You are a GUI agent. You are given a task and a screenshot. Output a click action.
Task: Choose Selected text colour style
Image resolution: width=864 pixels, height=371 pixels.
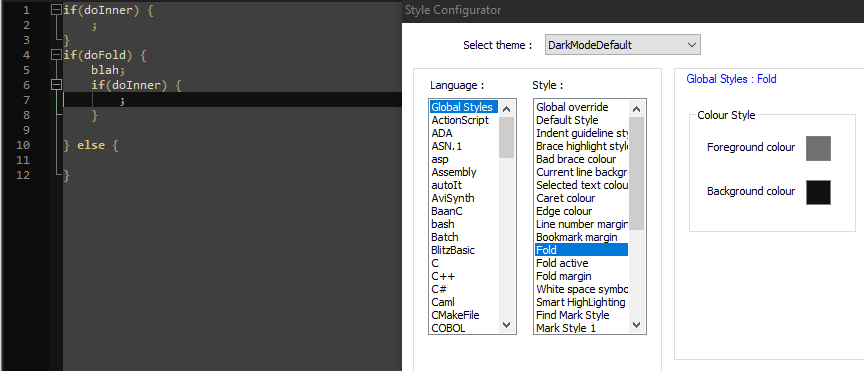pyautogui.click(x=581, y=185)
